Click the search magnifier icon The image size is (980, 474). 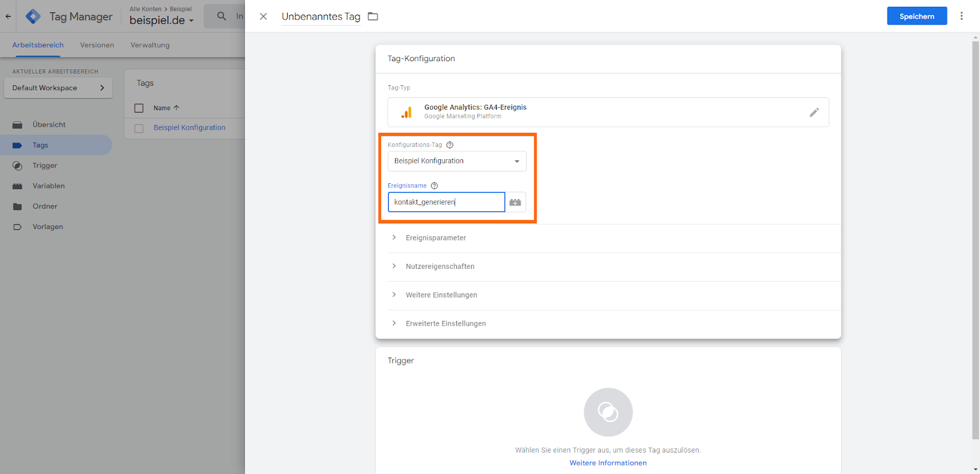coord(222,17)
